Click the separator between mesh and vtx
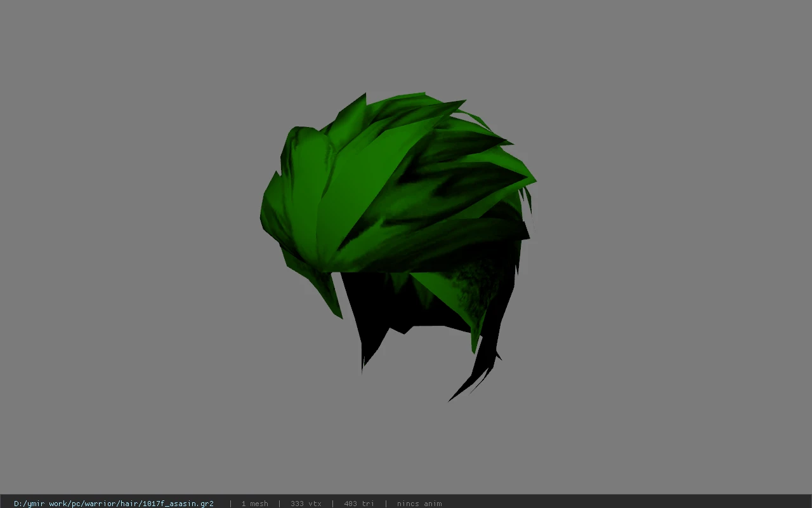The height and width of the screenshot is (508, 812). [x=280, y=504]
